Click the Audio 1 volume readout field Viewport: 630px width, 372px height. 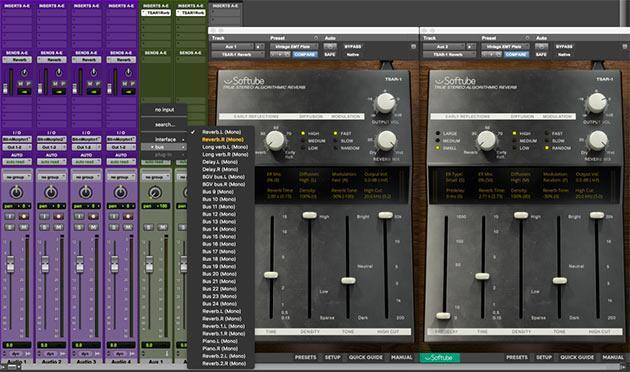pos(17,345)
